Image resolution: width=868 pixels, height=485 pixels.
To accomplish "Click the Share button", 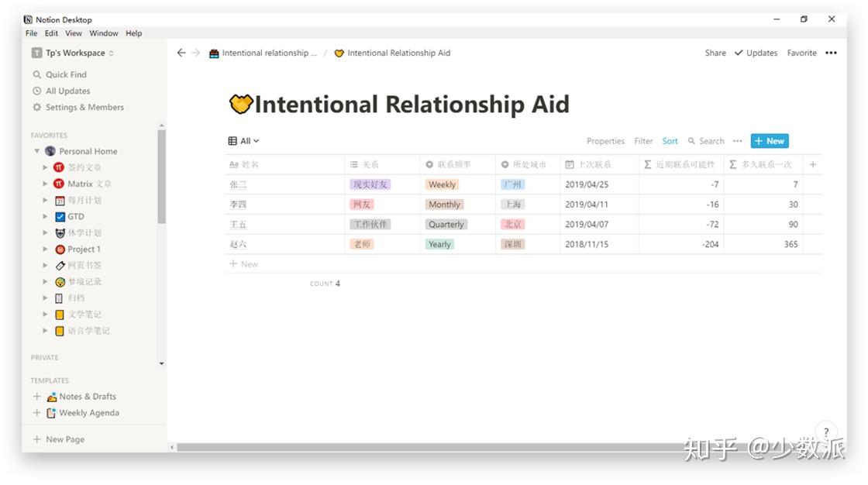I will (x=715, y=53).
